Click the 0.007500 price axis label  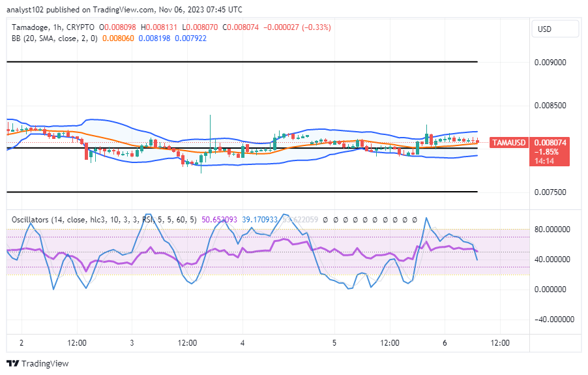pos(550,192)
